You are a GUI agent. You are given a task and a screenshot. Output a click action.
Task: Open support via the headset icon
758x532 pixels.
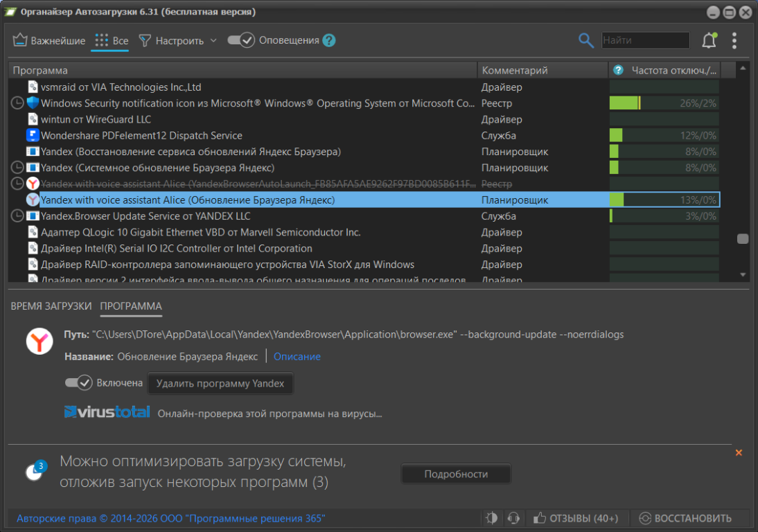tap(513, 518)
